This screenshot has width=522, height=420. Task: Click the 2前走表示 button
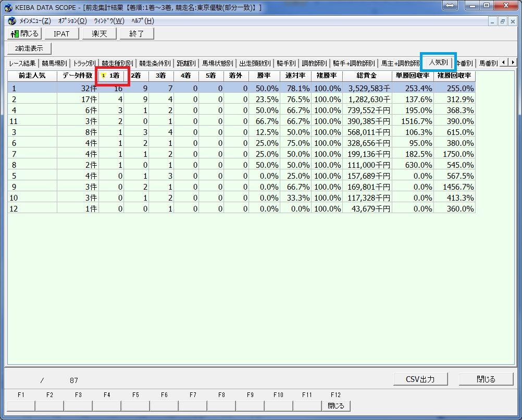(29, 48)
